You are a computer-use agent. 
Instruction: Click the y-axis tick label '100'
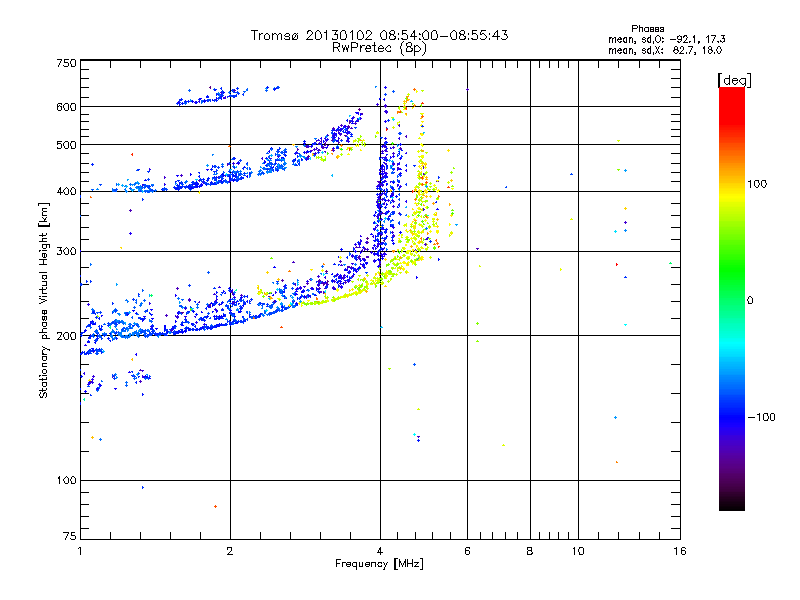(x=66, y=480)
